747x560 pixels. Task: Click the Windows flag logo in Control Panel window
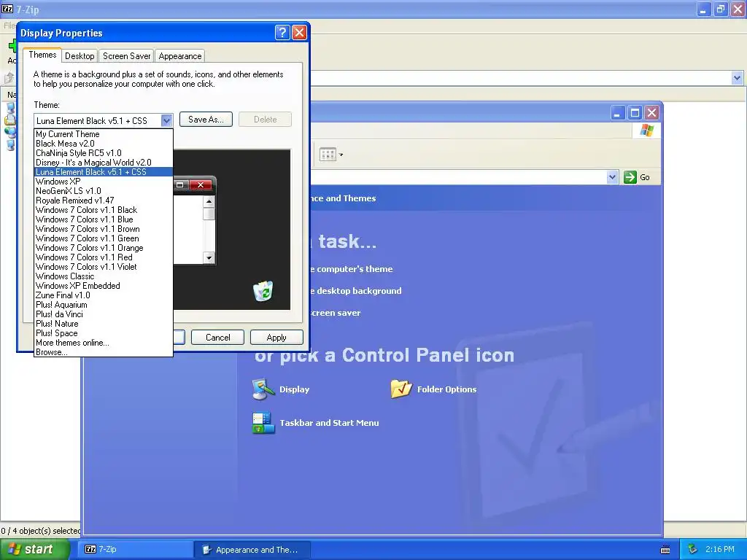[646, 130]
